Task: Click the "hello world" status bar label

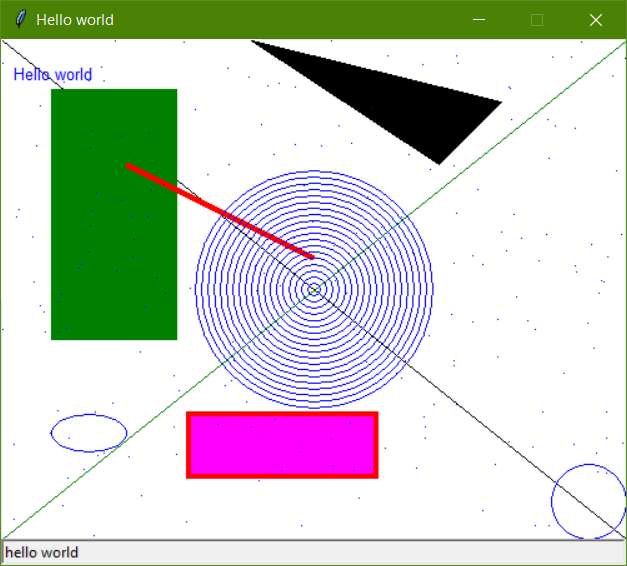Action: click(42, 553)
